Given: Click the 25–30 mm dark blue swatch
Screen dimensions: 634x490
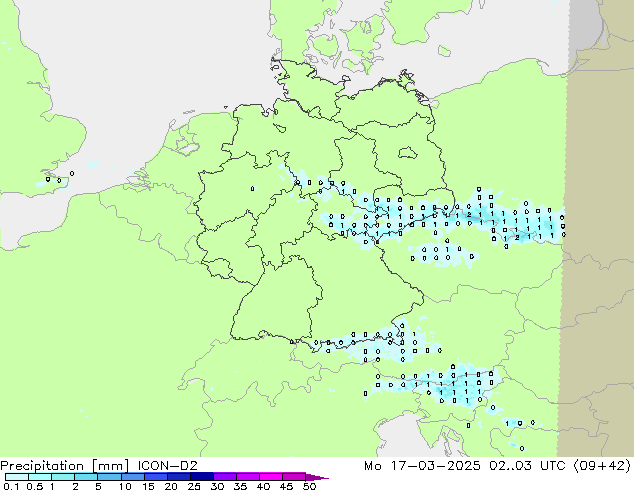Looking at the screenshot, I should (x=201, y=477).
